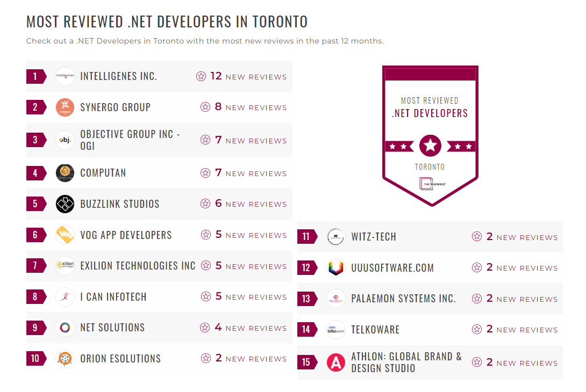Image resolution: width=586 pixels, height=392 pixels.
Task: Click the number 1 rank marker
Action: coord(35,76)
